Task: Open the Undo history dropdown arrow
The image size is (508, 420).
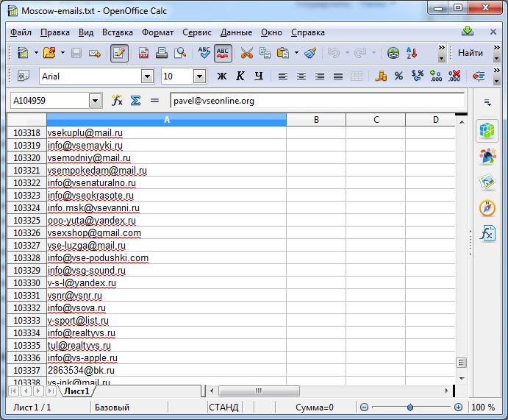Action: [x=347, y=53]
